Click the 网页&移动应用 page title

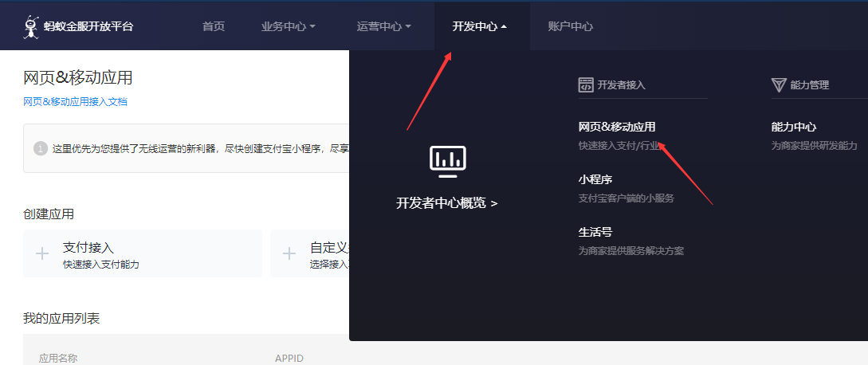(x=77, y=78)
